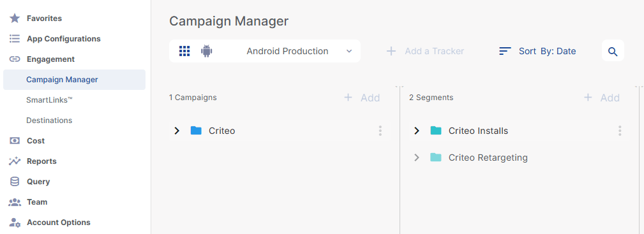Viewport: 644px width, 234px height.
Task: Click plus icon beside Add a Tracker
Action: tap(391, 51)
